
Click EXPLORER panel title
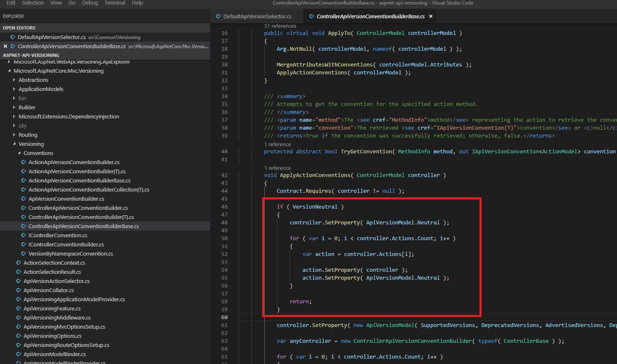click(x=13, y=16)
